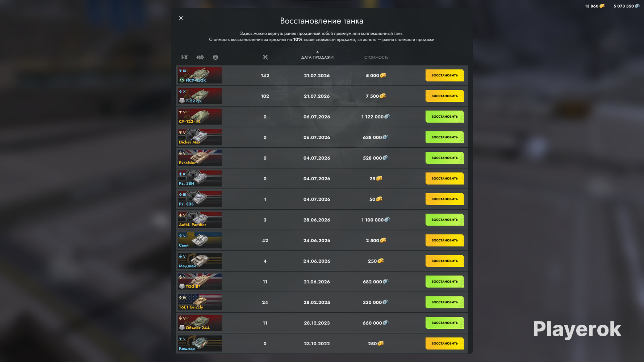Close the tank restoration dialog

(181, 18)
